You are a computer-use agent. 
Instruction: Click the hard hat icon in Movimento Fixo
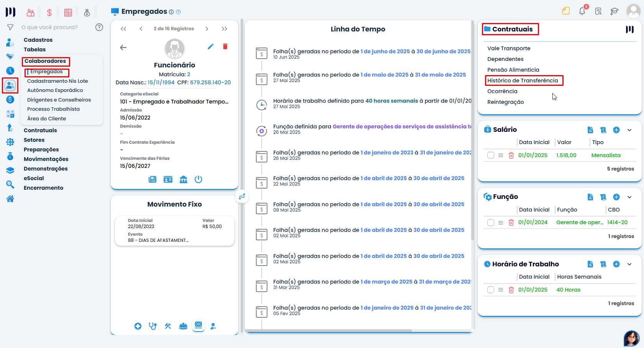coord(183,326)
